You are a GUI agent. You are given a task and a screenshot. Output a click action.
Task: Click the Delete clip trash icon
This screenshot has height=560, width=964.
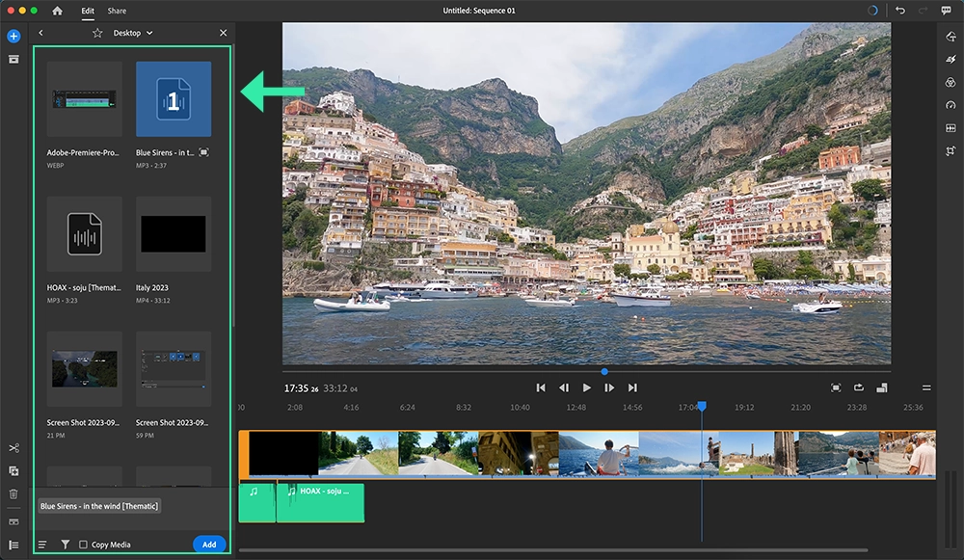13,494
